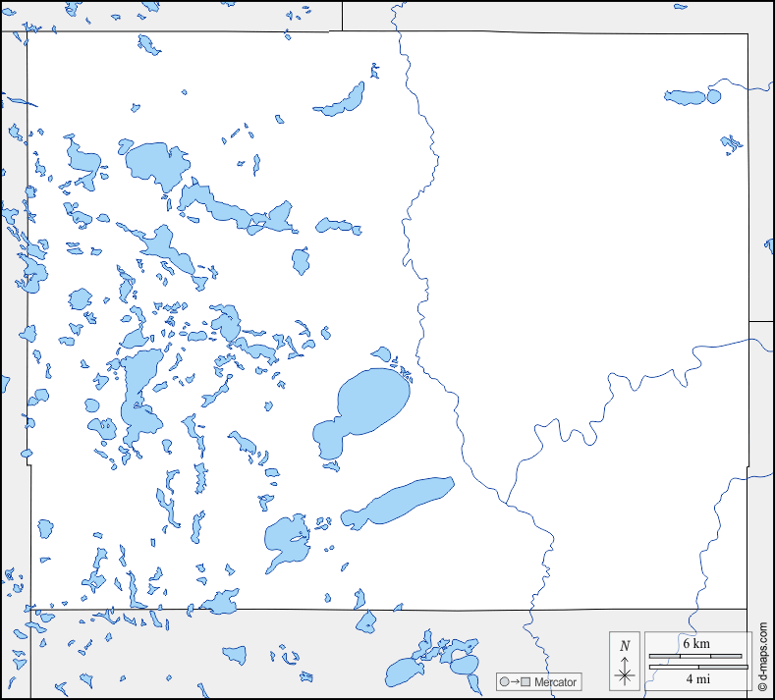The height and width of the screenshot is (700, 775).
Task: Click the large lake left of the Mercator label
Action: click(x=403, y=673)
